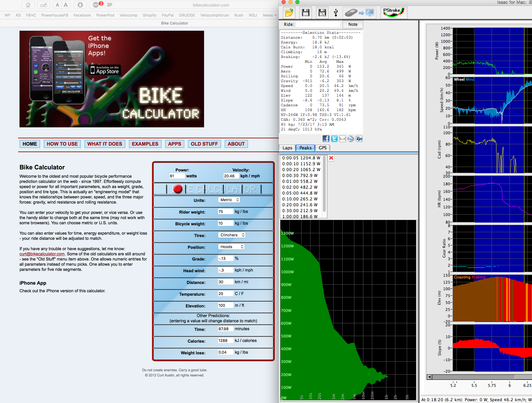532x403 pixels.
Task: Open the Facebook bookmark
Action: click(x=82, y=15)
